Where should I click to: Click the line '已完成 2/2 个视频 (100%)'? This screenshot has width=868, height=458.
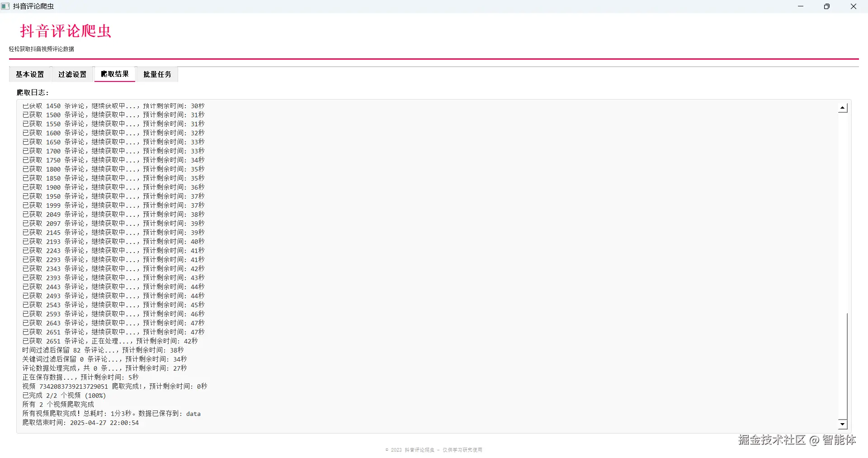pyautogui.click(x=64, y=396)
